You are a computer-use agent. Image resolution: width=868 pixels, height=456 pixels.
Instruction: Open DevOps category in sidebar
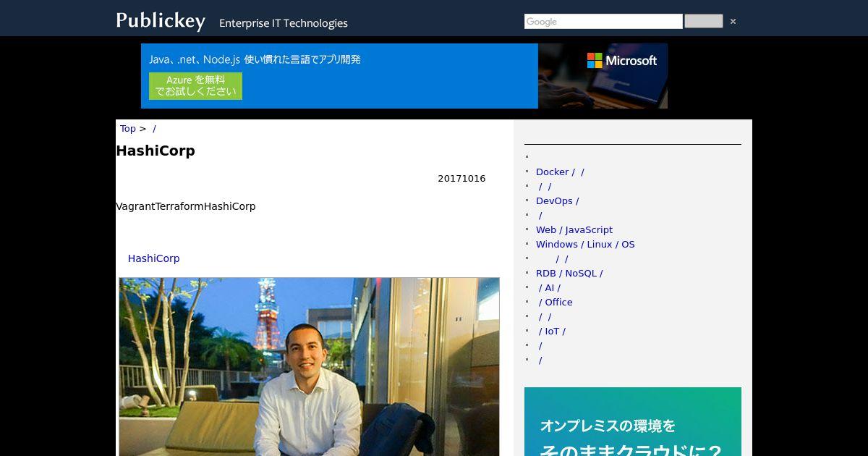coord(557,201)
